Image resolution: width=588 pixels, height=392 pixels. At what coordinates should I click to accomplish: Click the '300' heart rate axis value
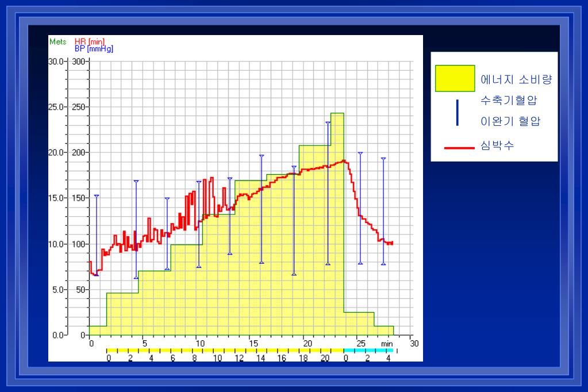(78, 61)
